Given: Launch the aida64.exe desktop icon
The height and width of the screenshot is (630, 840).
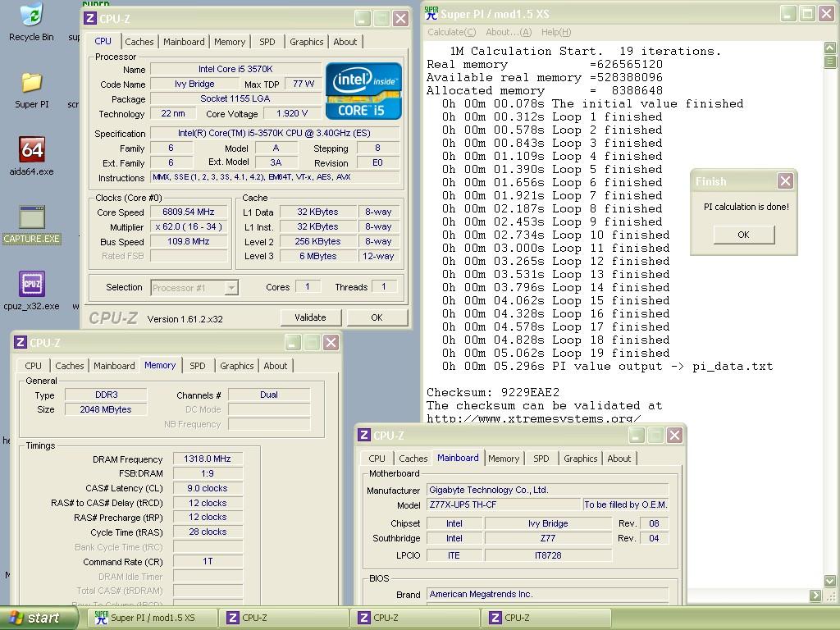Looking at the screenshot, I should point(32,156).
